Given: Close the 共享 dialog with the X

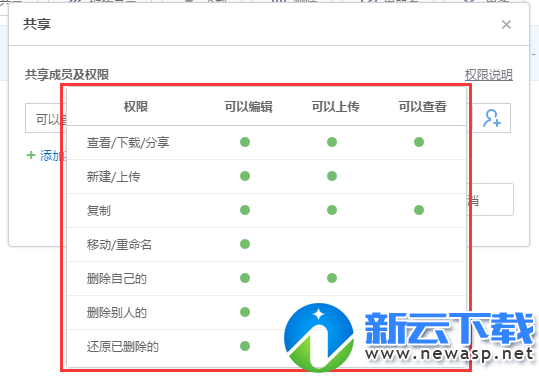Looking at the screenshot, I should [506, 25].
